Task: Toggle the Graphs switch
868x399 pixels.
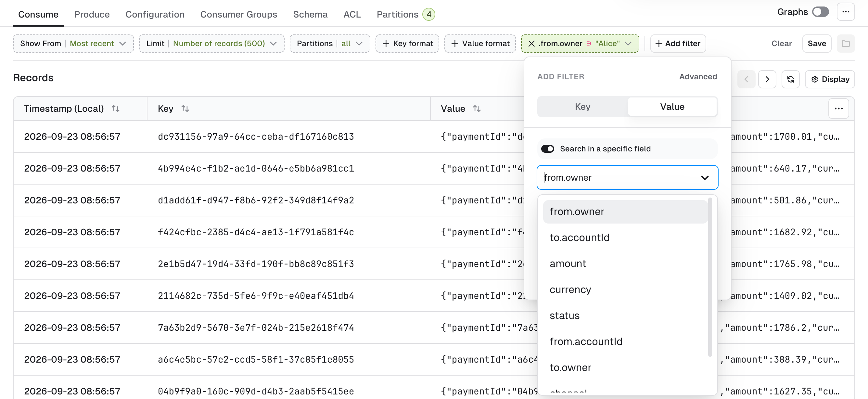Action: [x=820, y=12]
